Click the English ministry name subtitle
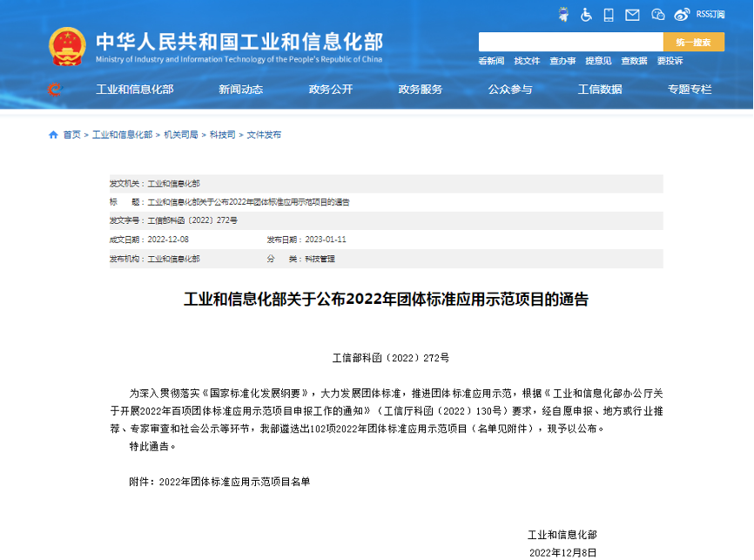This screenshot has width=754, height=560. click(239, 59)
